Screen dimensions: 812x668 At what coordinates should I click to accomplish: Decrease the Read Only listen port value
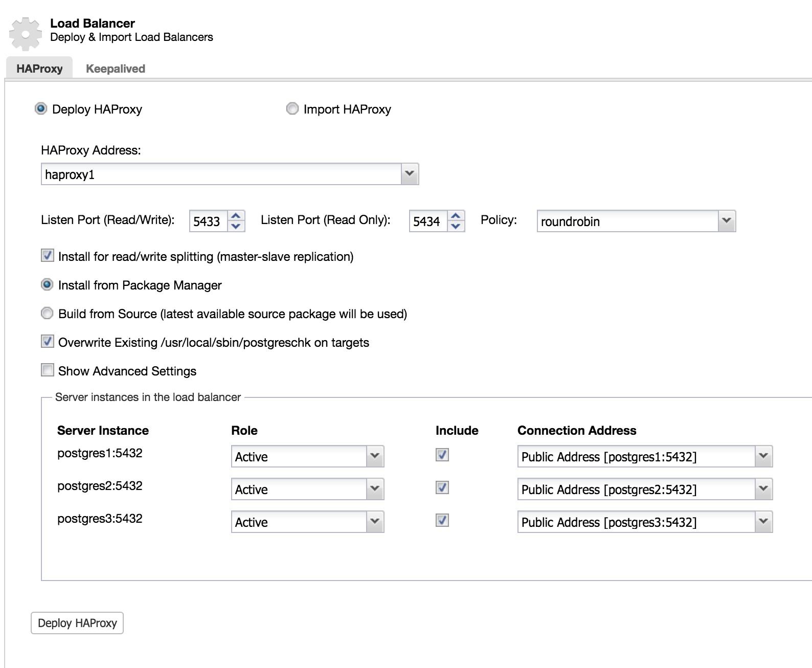tap(456, 226)
